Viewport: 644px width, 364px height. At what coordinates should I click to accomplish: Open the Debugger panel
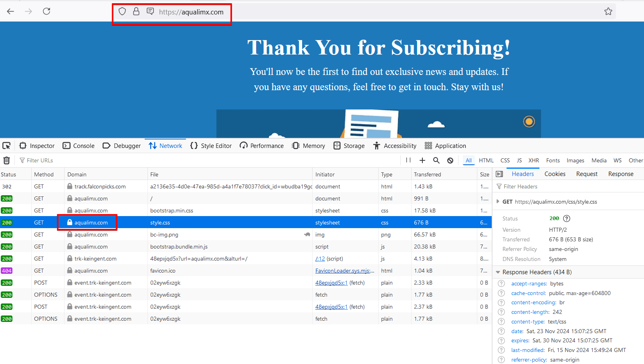tap(121, 146)
